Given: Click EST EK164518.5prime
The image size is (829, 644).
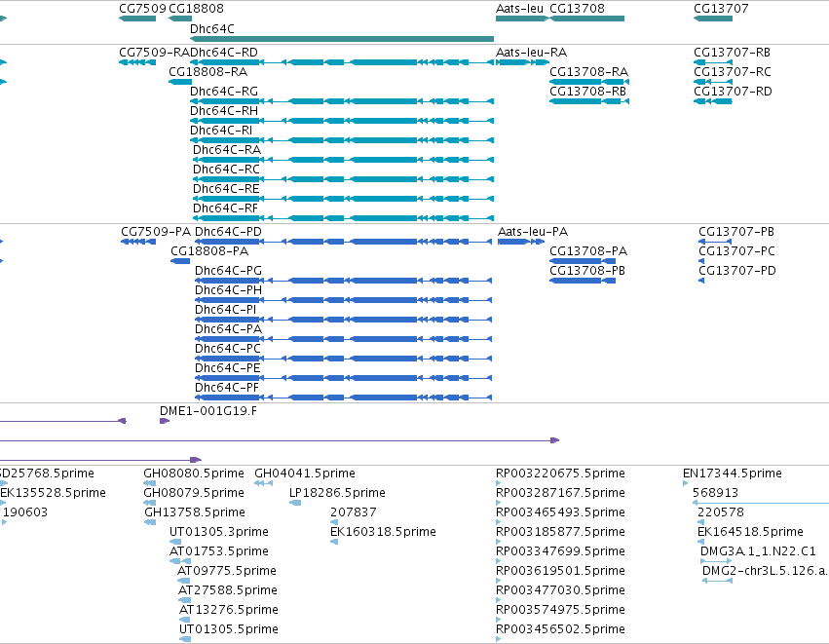Looking at the screenshot, I should [x=750, y=532].
